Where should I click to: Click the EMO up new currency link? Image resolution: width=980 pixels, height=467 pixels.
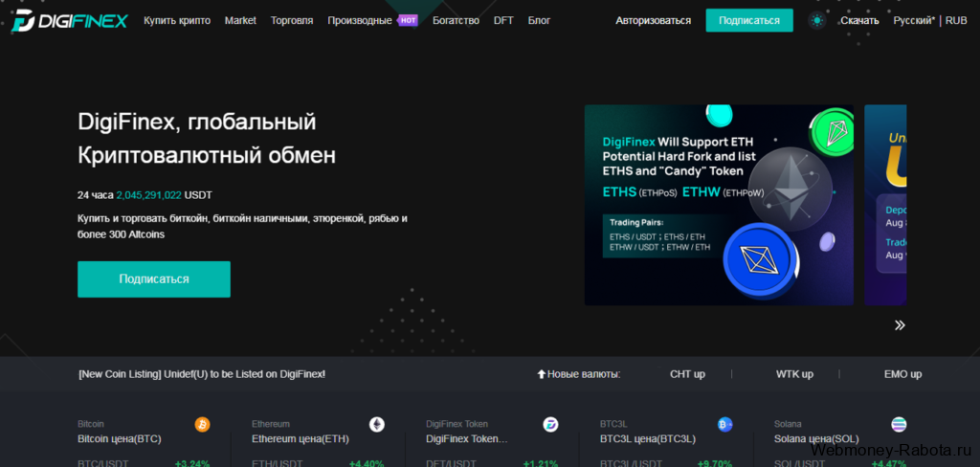(x=902, y=374)
